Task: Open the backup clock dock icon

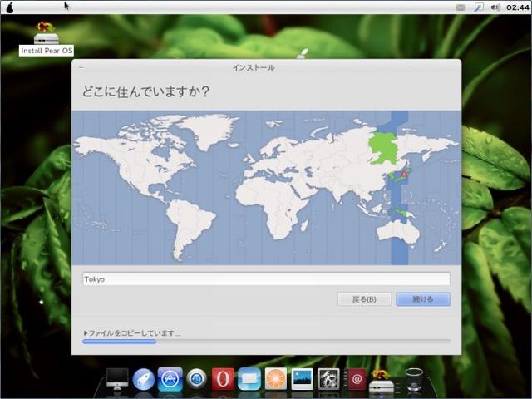Action: click(196, 379)
